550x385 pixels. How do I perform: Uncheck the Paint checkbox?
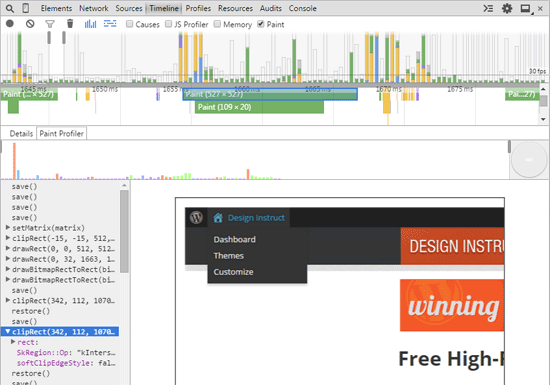click(x=261, y=24)
